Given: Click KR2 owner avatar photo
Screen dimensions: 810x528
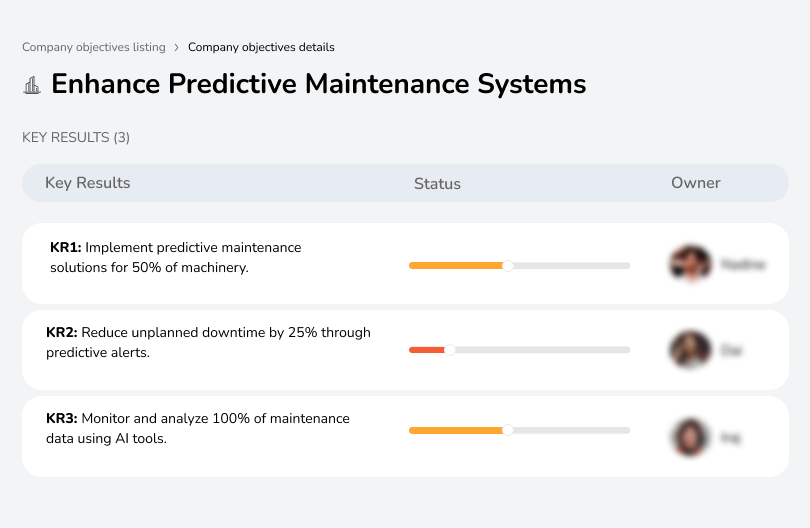Looking at the screenshot, I should 691,350.
